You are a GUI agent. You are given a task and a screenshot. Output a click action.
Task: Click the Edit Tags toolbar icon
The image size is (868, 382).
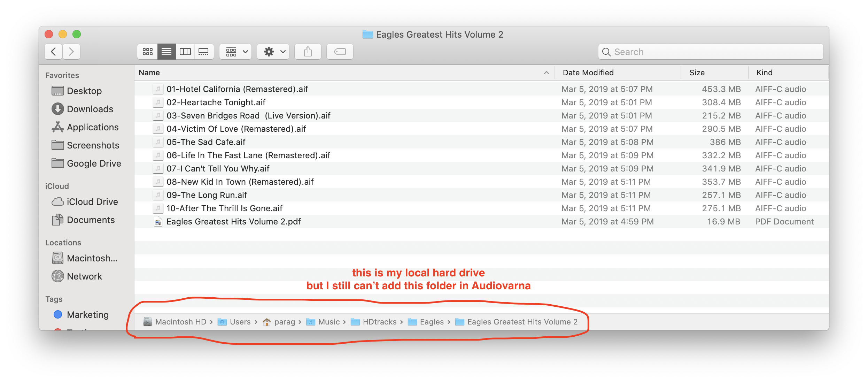pos(340,52)
